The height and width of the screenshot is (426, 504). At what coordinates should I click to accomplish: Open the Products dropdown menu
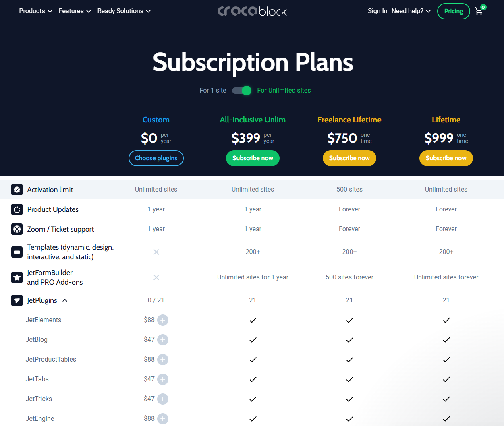click(35, 11)
